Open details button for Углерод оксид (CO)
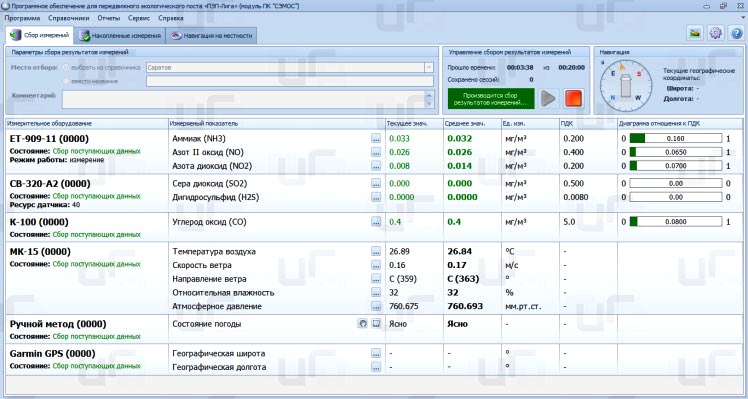Image resolution: width=748 pixels, height=399 pixels. tap(376, 222)
